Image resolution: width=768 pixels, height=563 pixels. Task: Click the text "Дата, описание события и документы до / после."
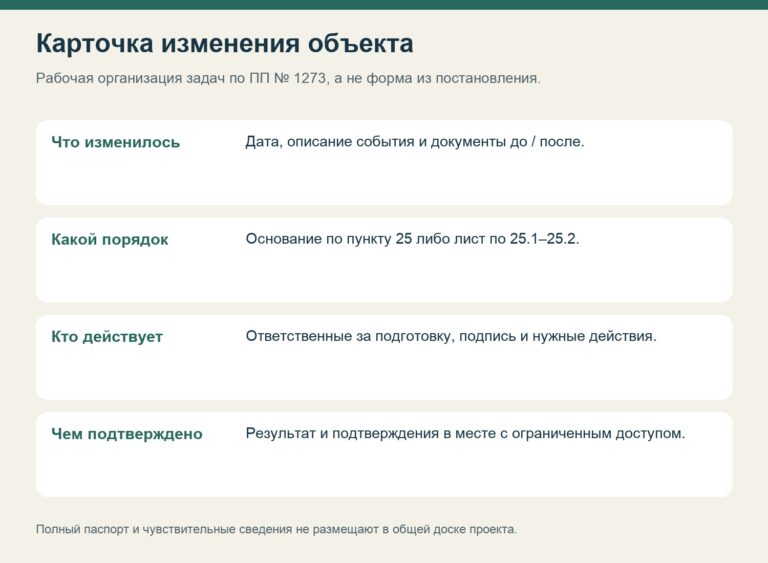pyautogui.click(x=415, y=142)
